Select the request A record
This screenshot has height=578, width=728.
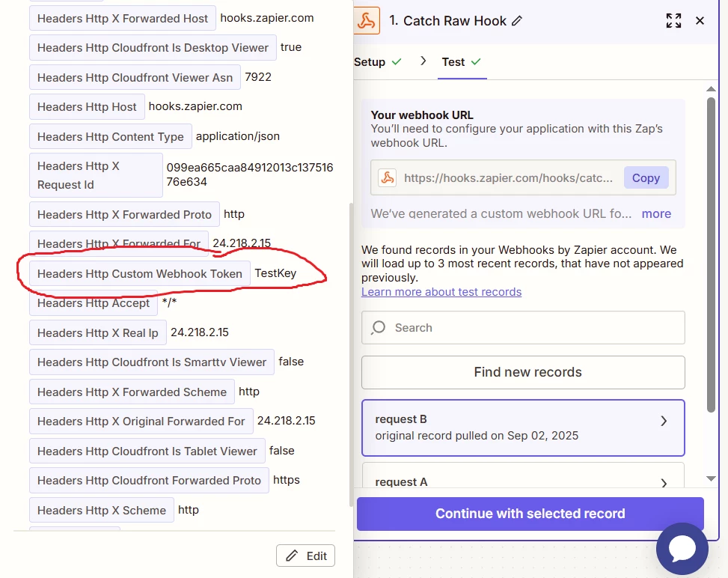click(x=523, y=475)
